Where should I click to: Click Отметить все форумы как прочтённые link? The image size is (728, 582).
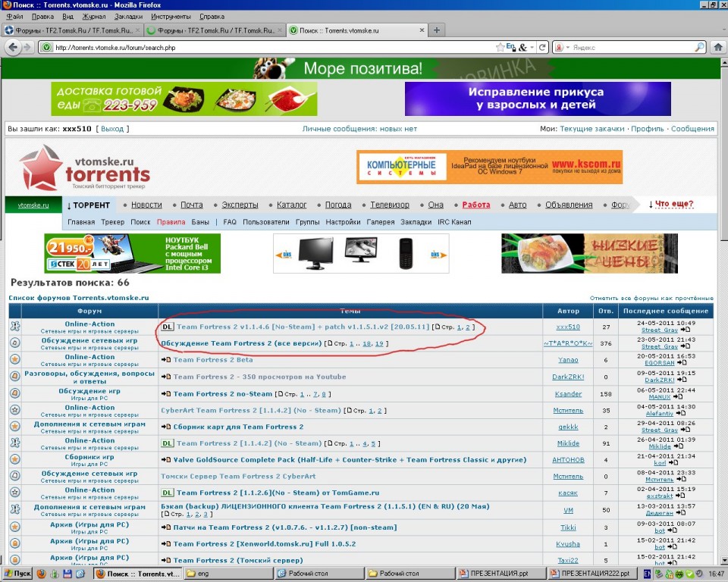click(x=651, y=298)
